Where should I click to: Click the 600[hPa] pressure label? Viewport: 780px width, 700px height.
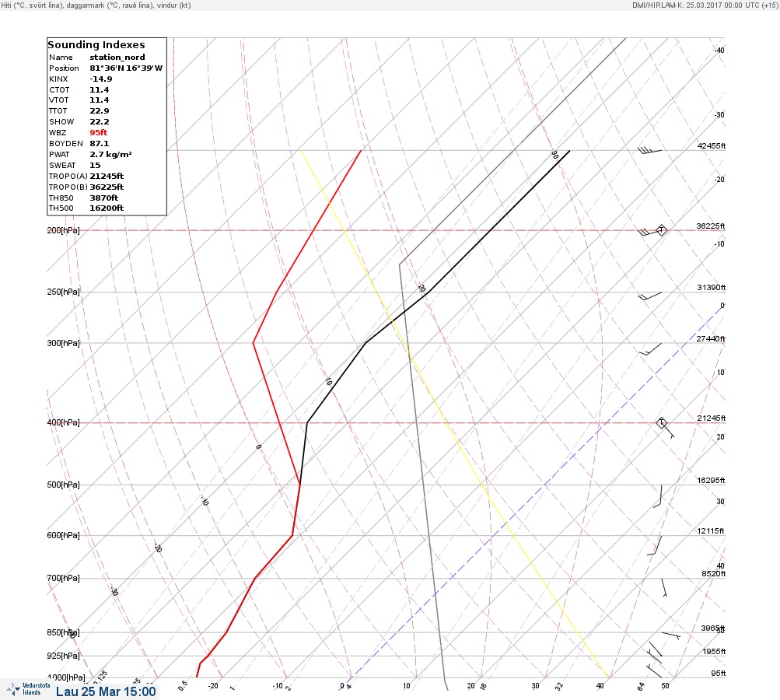pyautogui.click(x=63, y=535)
